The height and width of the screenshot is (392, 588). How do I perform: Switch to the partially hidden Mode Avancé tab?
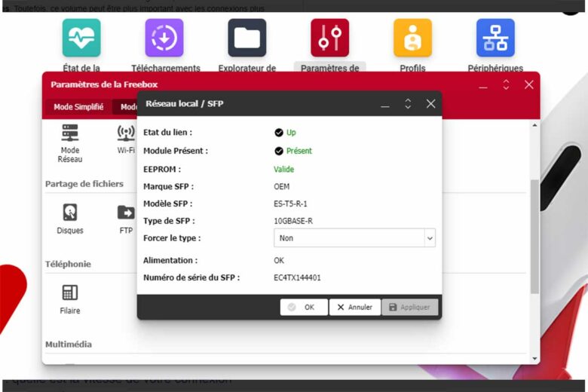point(126,107)
